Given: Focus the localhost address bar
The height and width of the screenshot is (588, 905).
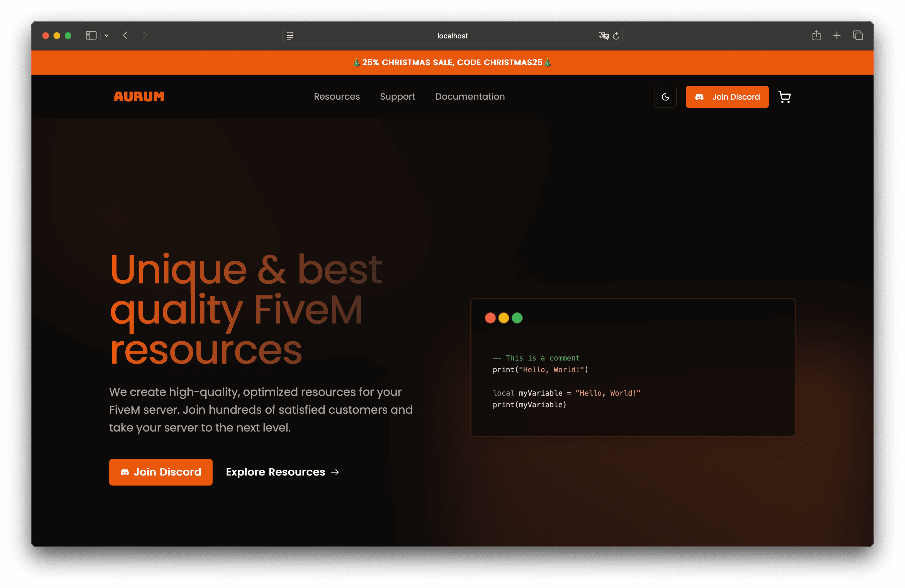Looking at the screenshot, I should click(452, 36).
